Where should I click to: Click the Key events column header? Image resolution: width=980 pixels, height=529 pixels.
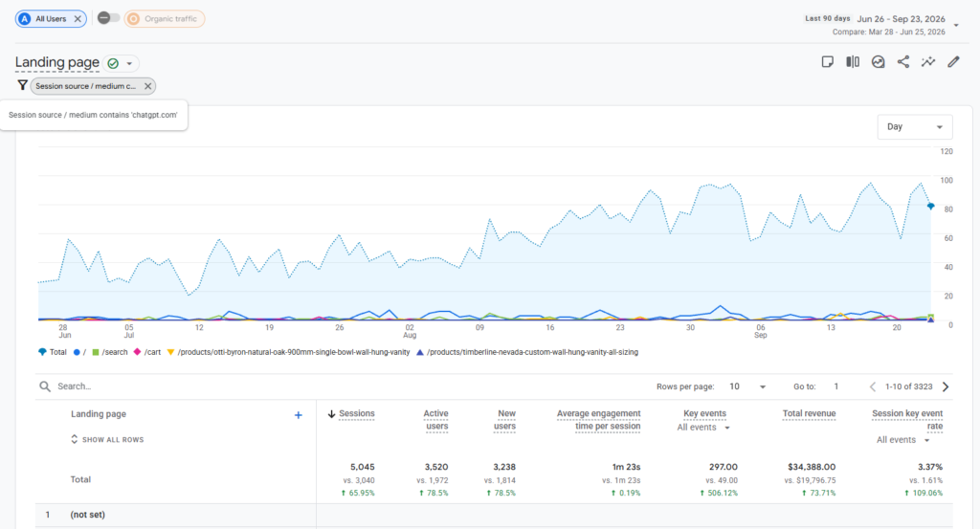(704, 413)
